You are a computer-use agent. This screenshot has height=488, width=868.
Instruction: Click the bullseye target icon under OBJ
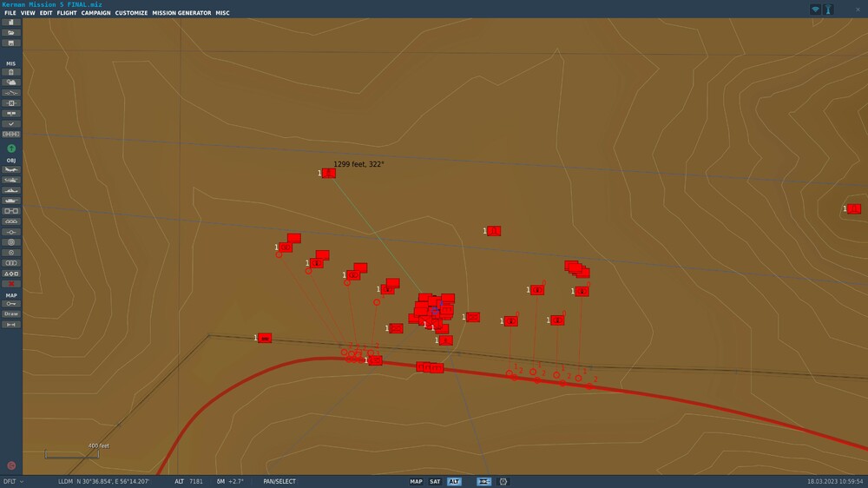[x=11, y=242]
